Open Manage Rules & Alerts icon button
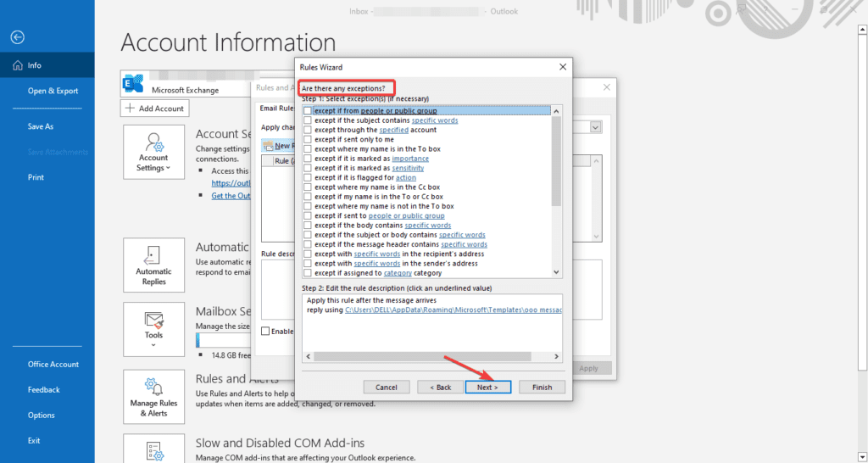The image size is (868, 463). pyautogui.click(x=154, y=397)
